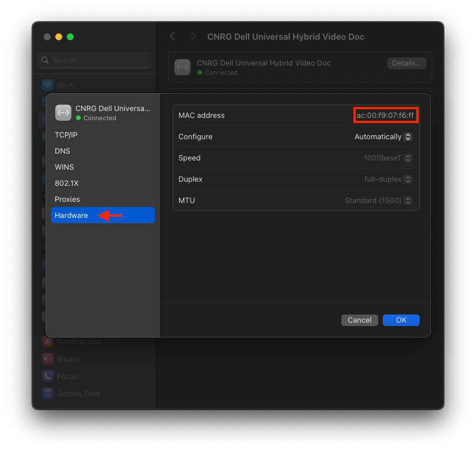Click the Search field in the sidebar
This screenshot has height=452, width=476.
pyautogui.click(x=95, y=60)
